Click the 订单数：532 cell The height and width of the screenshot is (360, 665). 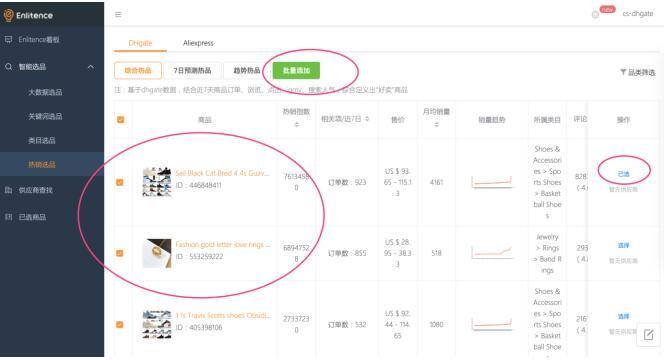(x=347, y=324)
